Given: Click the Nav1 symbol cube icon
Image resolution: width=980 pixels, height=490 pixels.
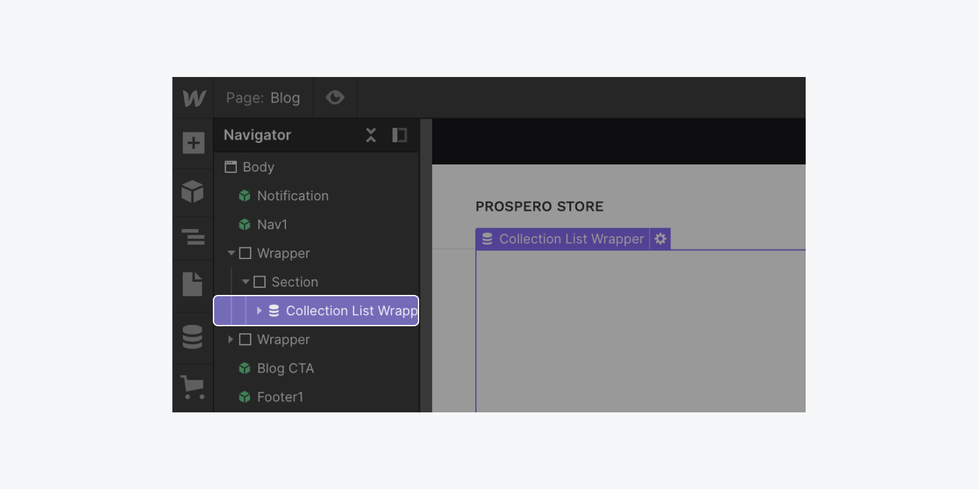Looking at the screenshot, I should click(245, 224).
